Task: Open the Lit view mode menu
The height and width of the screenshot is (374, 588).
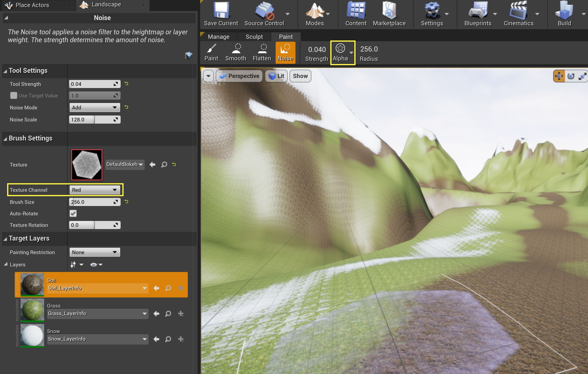Action: tap(276, 76)
